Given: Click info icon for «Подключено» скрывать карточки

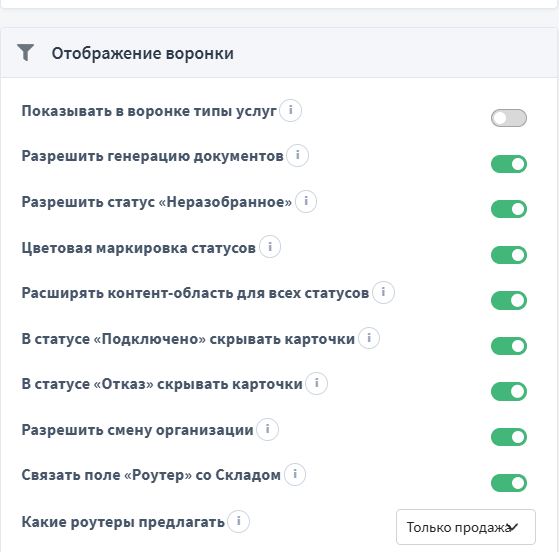Looking at the screenshot, I should 369,338.
